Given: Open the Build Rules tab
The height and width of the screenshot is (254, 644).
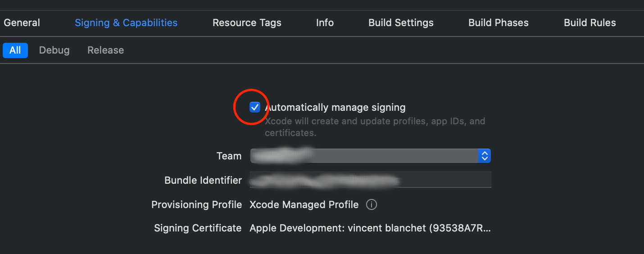Looking at the screenshot, I should (x=590, y=23).
